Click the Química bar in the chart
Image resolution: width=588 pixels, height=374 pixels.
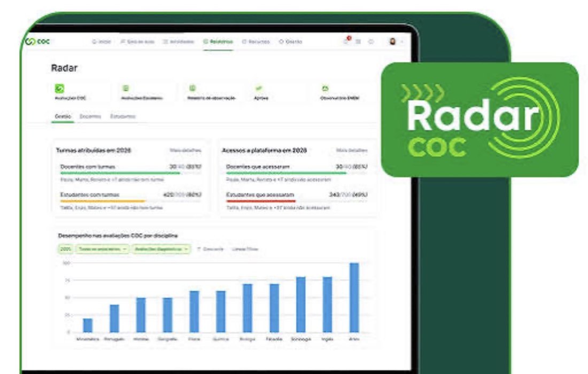[x=221, y=311]
